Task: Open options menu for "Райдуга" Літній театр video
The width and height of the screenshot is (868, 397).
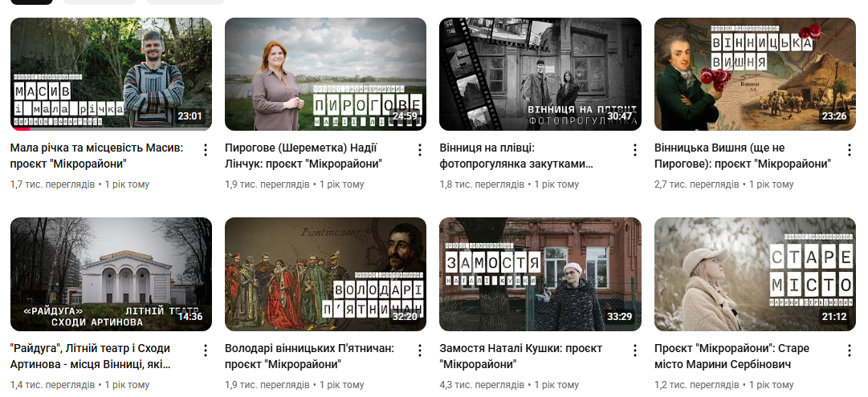Action: (206, 350)
